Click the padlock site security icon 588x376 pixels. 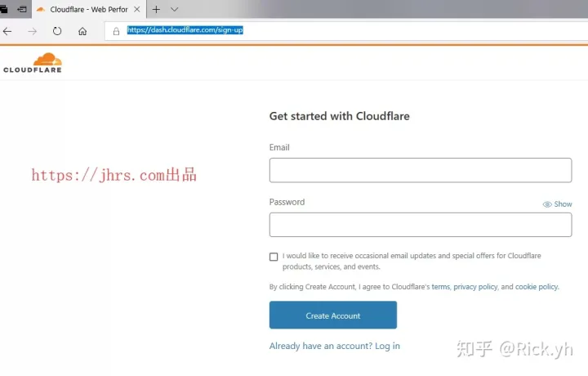[x=116, y=31]
